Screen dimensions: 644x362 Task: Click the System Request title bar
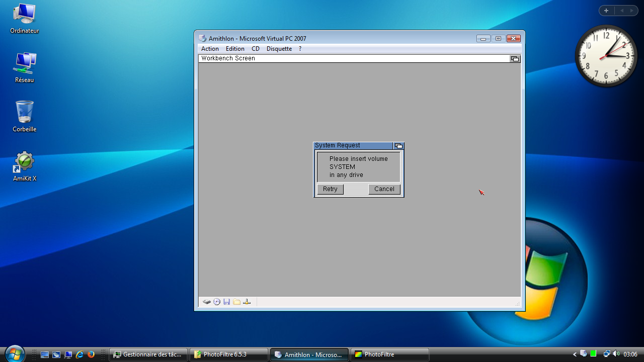click(353, 146)
